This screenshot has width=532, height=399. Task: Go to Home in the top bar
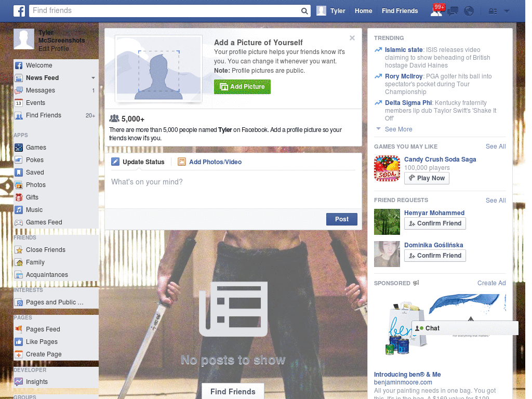click(x=363, y=11)
